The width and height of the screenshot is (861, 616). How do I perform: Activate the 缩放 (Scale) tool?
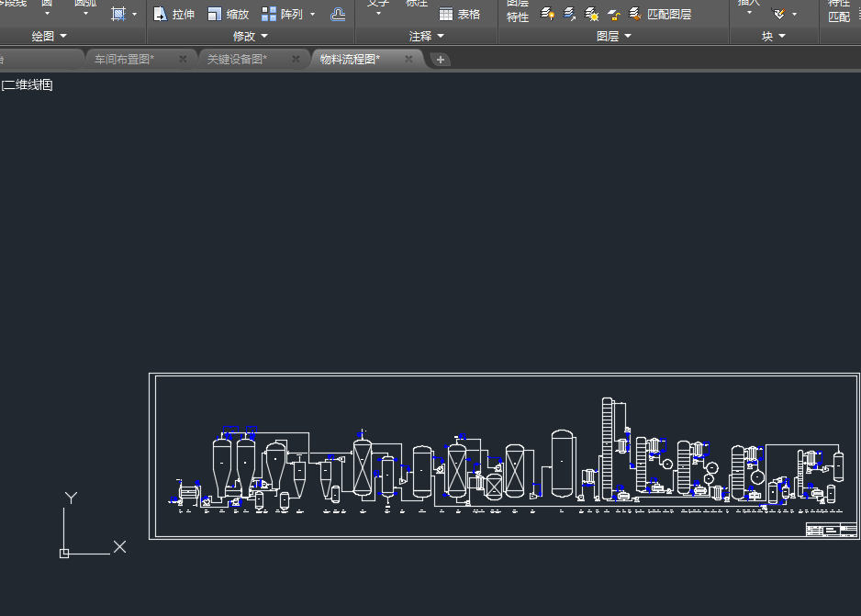229,15
